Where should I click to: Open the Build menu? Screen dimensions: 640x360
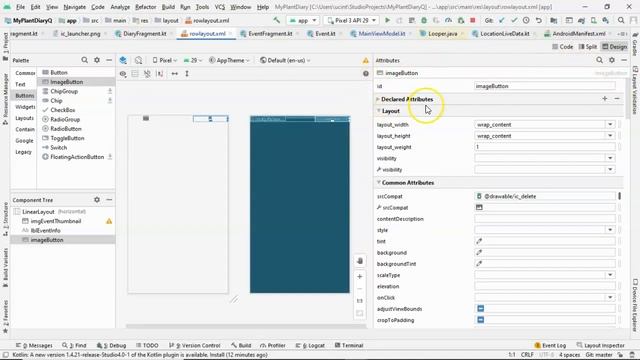tap(168, 7)
